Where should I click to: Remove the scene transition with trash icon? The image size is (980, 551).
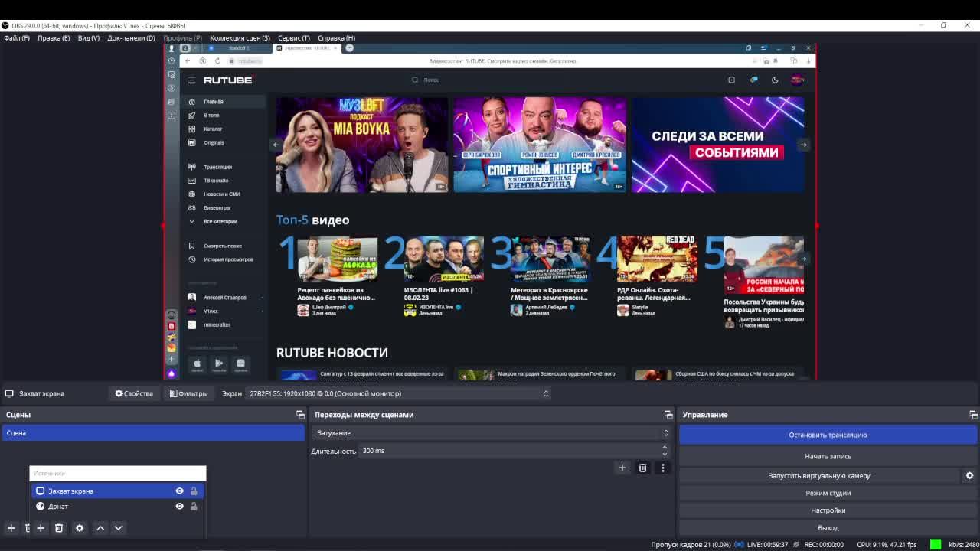[x=642, y=468]
